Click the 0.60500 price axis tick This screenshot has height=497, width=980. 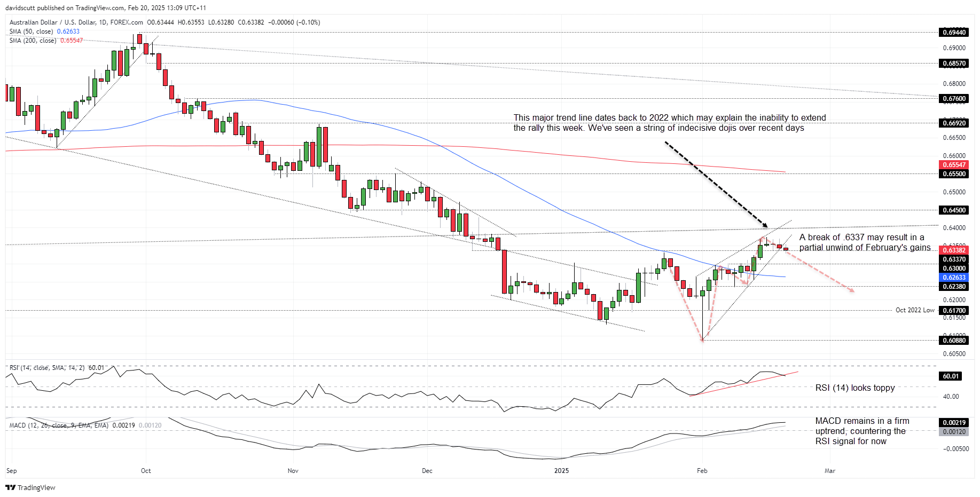[x=954, y=354]
